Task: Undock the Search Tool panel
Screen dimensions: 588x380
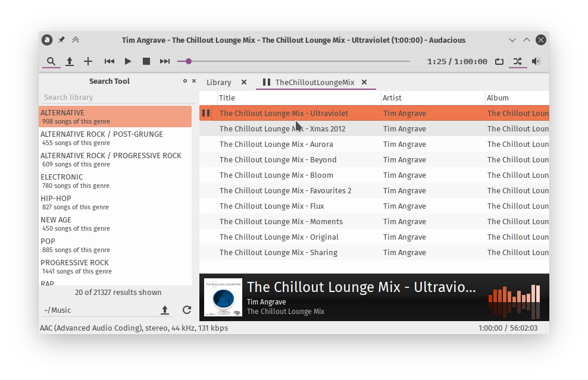Action: pos(185,81)
